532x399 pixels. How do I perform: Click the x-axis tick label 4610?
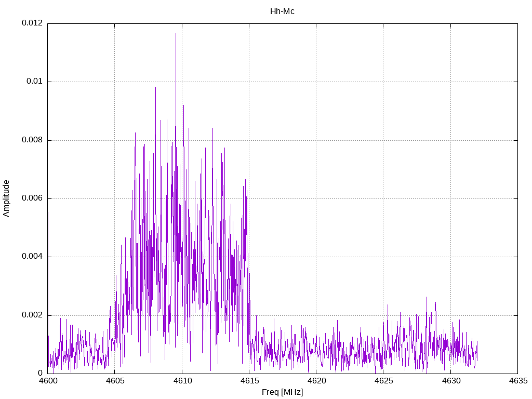[182, 381]
